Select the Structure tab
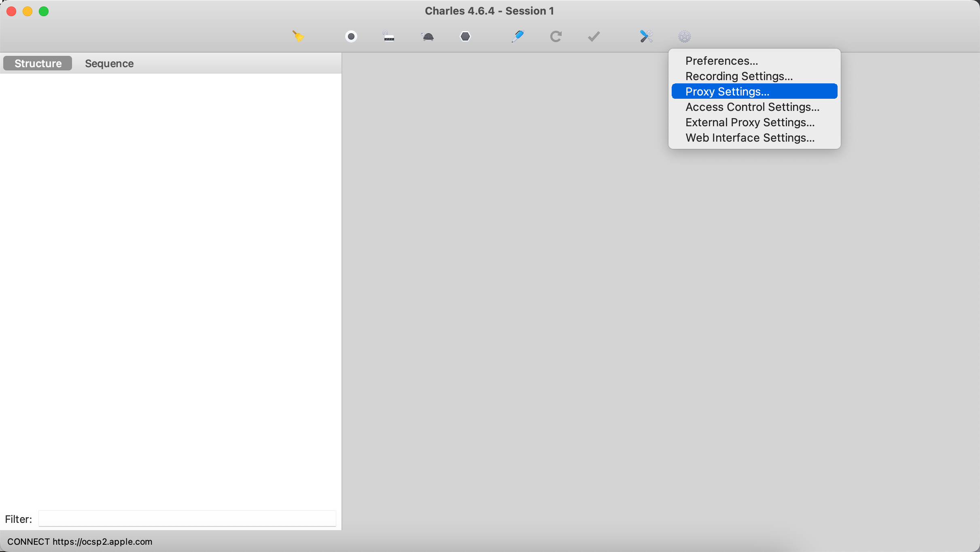This screenshot has width=980, height=552. [38, 64]
